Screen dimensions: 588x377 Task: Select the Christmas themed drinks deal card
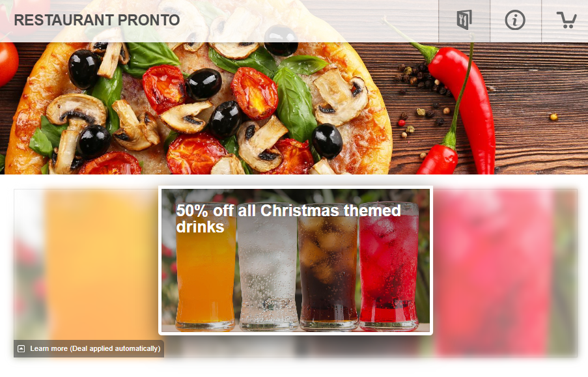(x=296, y=260)
